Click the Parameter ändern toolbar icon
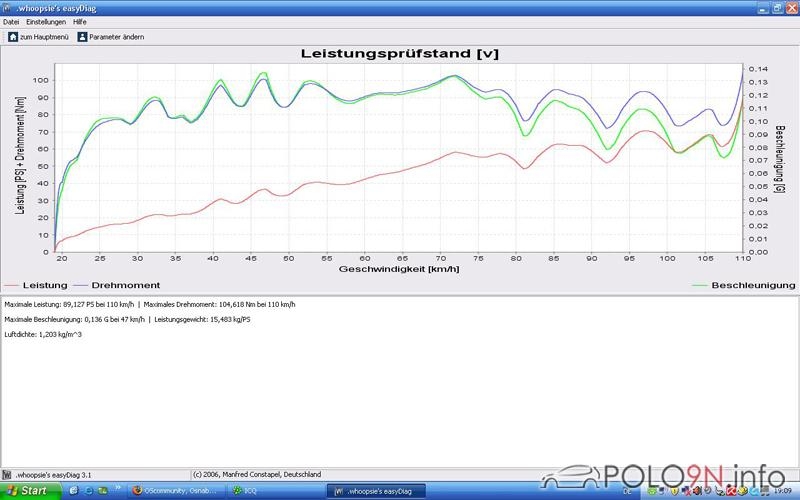Image resolution: width=800 pixels, height=500 pixels. tap(82, 36)
